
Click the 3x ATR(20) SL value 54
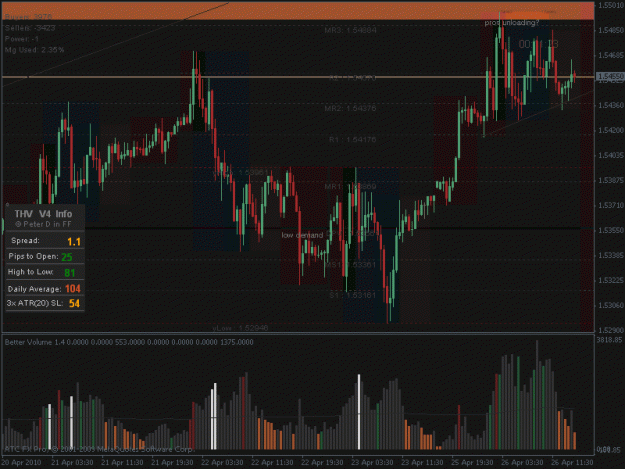click(74, 303)
